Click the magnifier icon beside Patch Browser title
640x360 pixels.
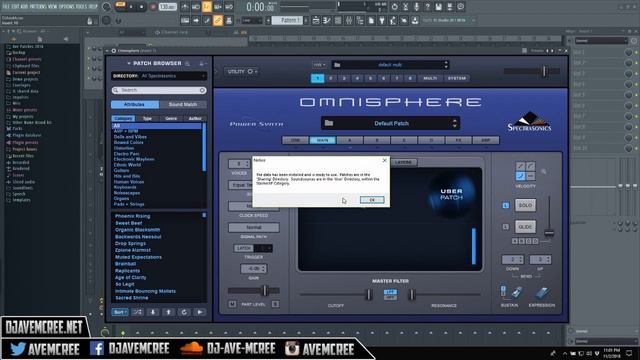pyautogui.click(x=187, y=64)
